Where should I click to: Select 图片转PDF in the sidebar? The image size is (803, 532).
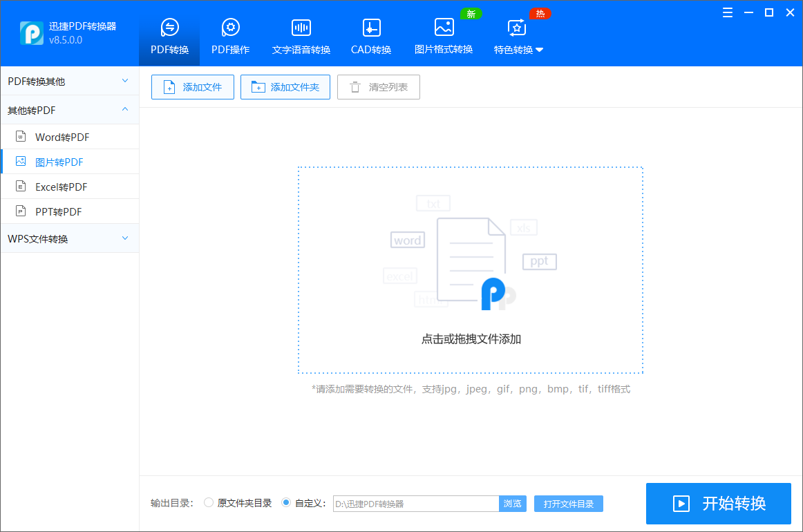(70, 162)
